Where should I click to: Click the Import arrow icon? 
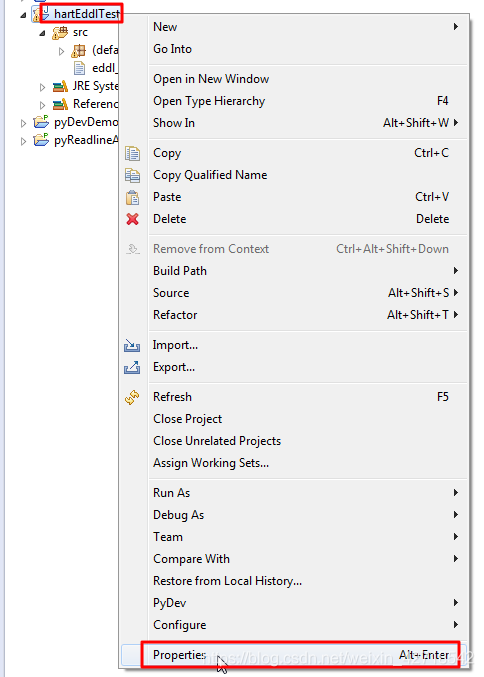tap(132, 345)
